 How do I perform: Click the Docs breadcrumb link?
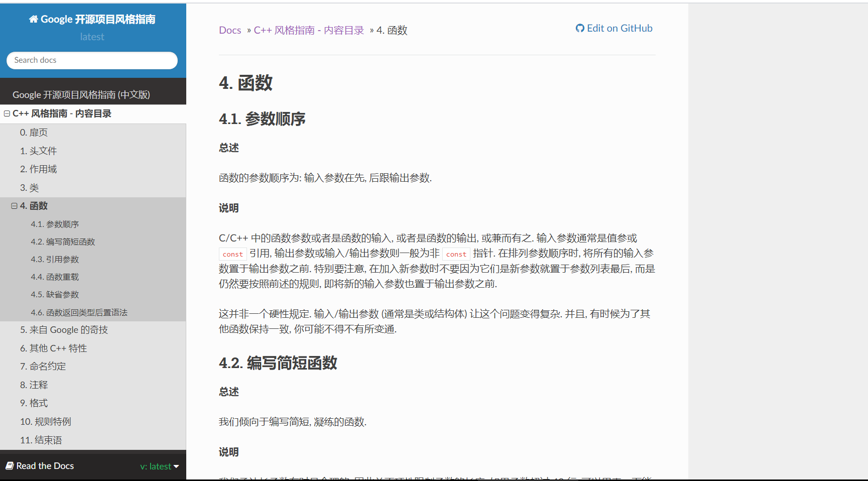230,30
